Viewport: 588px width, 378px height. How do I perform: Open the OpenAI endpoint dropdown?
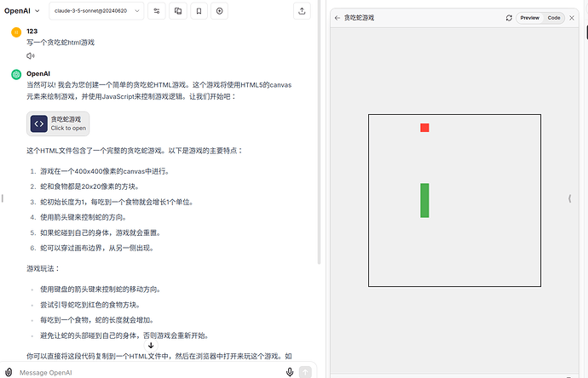click(x=22, y=11)
